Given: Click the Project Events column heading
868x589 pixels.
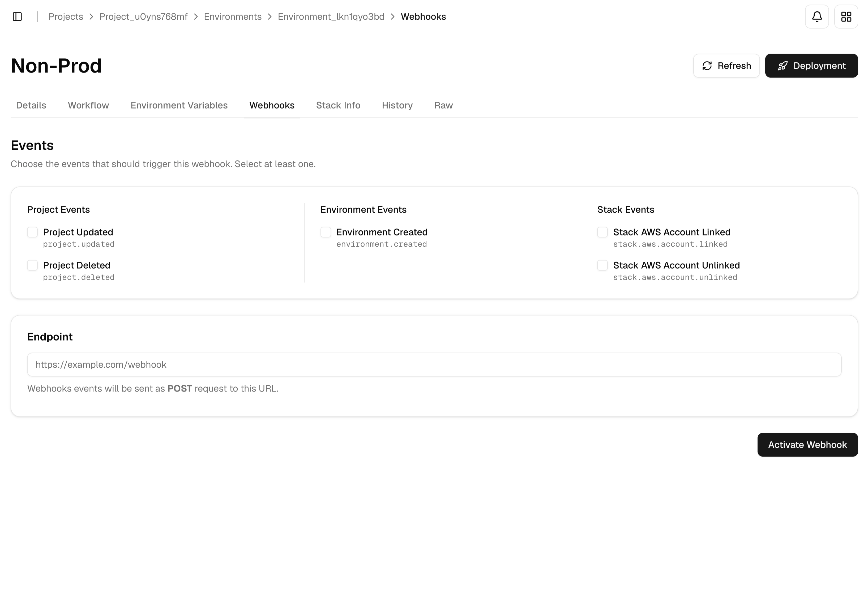Looking at the screenshot, I should (x=58, y=209).
